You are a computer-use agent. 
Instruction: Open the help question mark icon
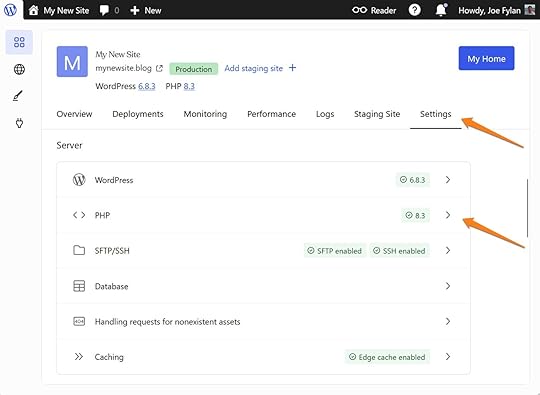pos(415,10)
